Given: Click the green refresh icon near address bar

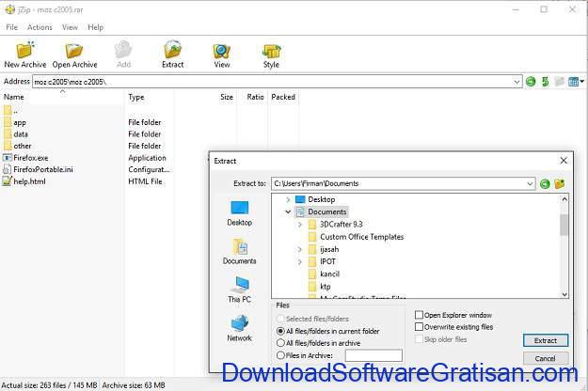Looking at the screenshot, I should point(546,81).
